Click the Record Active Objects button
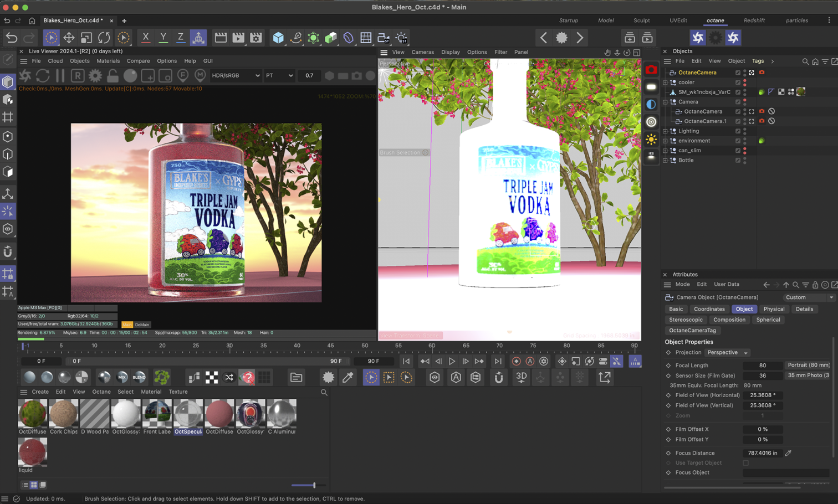 click(x=516, y=361)
